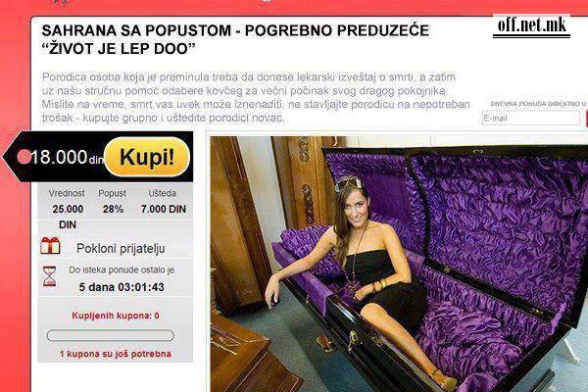Viewport: 588px width, 392px height.
Task: Click the '1 kupona su još potrebna' text
Action: (115, 354)
